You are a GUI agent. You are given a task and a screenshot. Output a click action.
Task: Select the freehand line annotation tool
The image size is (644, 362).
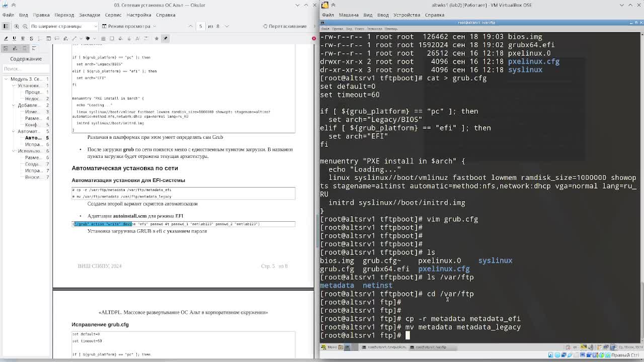point(65,38)
